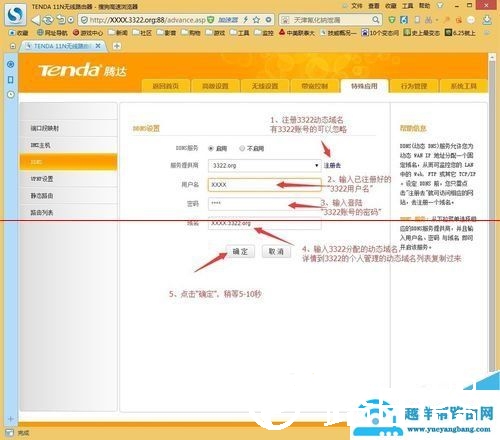
Task: Click the home icon left of the tab strip
Action: coord(13,46)
